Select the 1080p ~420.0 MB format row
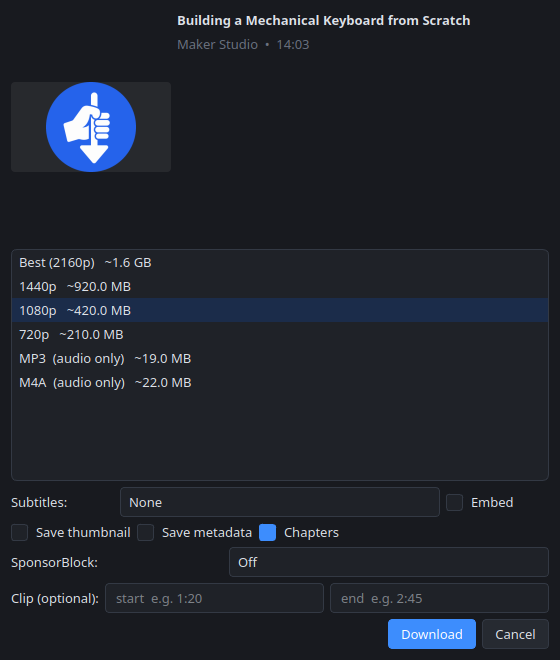This screenshot has height=660, width=560. click(280, 311)
